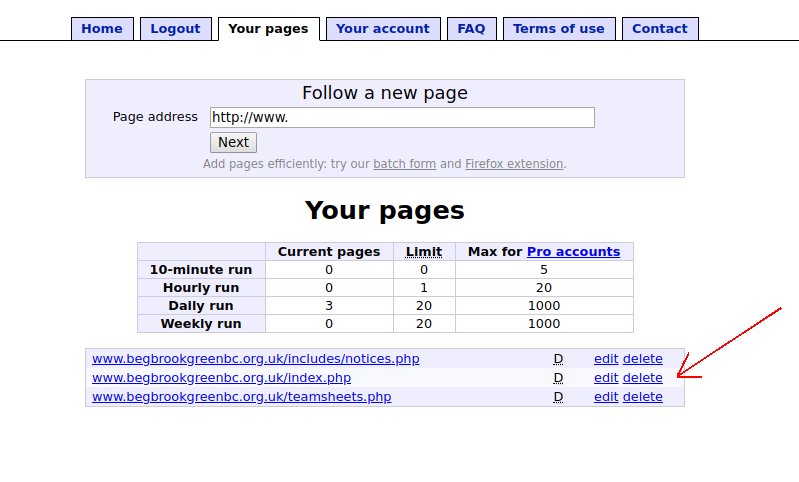Viewport: 799px width, 482px height.
Task: Select the Daily run row label
Action: [x=201, y=306]
